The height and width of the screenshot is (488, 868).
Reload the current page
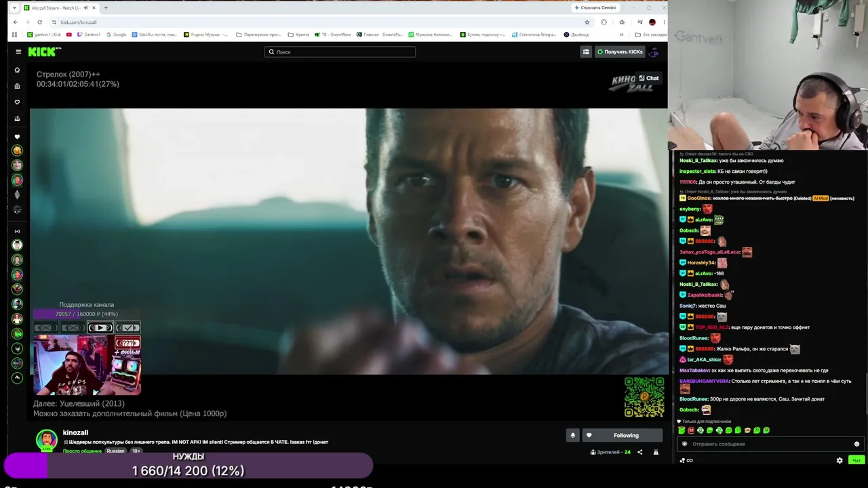39,22
